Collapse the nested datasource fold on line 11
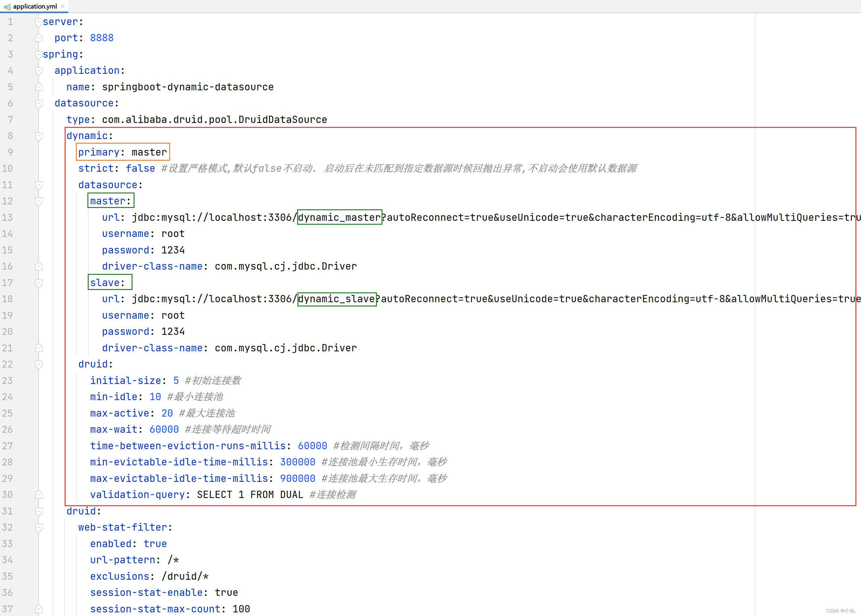Viewport: 861px width, 616px height. (38, 185)
